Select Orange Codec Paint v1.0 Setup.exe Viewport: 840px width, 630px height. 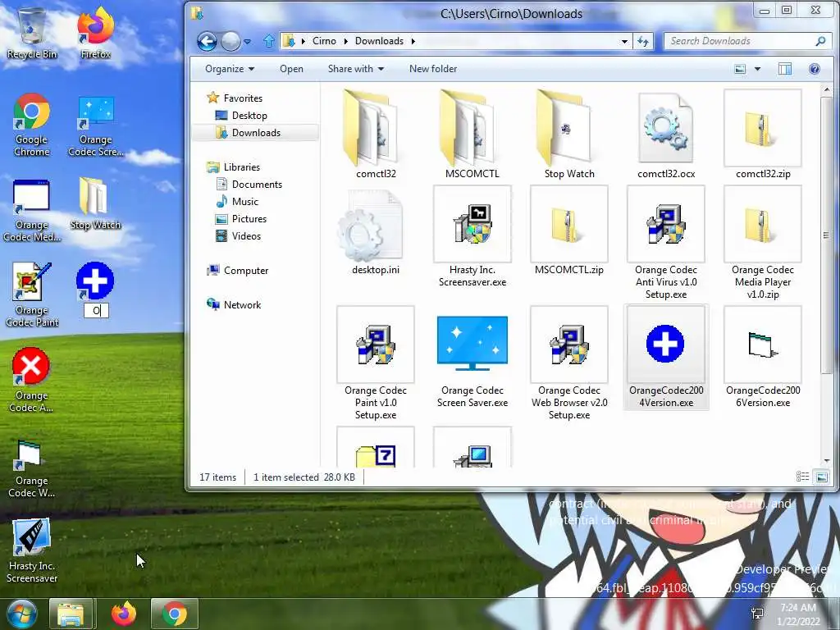click(x=375, y=363)
